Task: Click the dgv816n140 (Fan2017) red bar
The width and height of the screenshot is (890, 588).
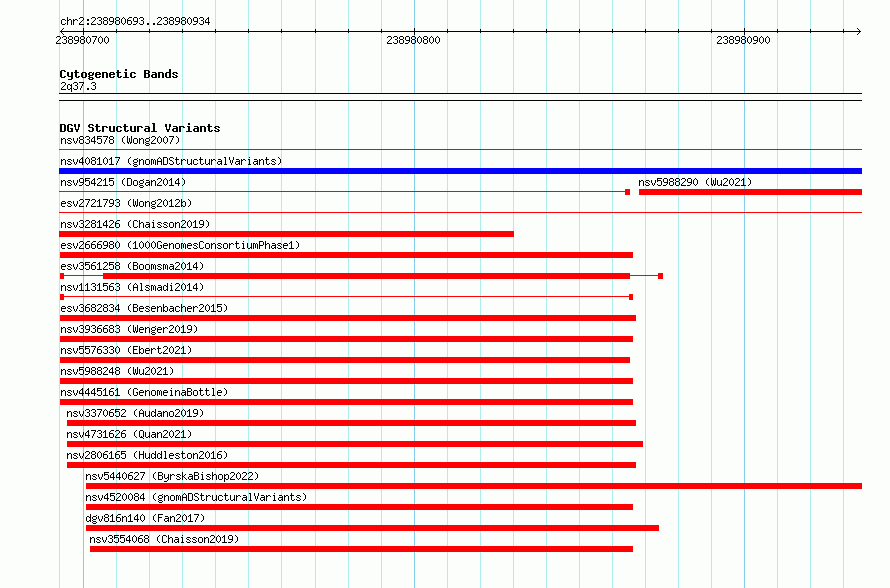Action: coord(372,528)
